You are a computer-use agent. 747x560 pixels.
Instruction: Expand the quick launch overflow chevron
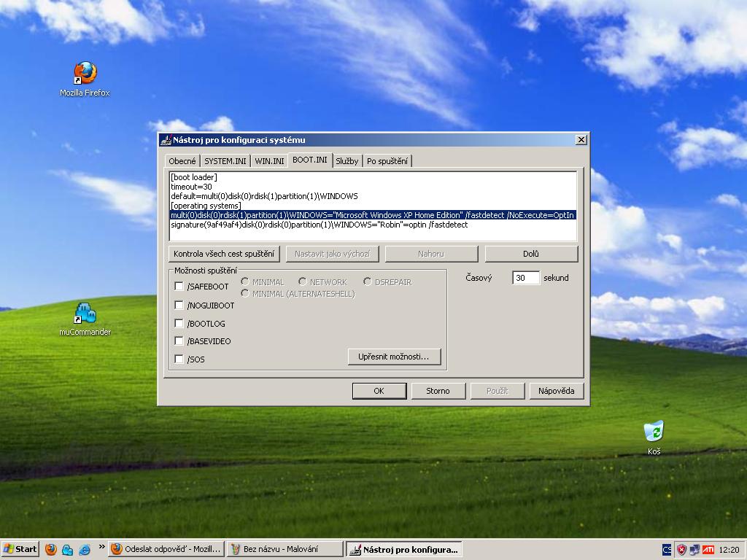[101, 547]
